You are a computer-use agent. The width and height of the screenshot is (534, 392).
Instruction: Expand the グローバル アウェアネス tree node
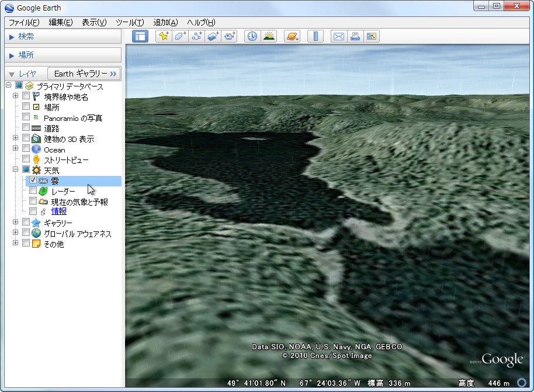click(15, 233)
